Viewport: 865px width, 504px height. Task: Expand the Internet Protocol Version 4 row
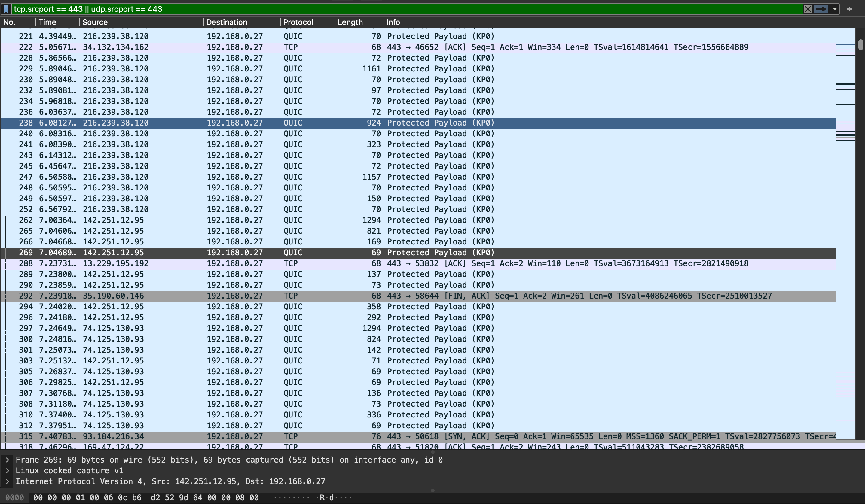click(x=7, y=481)
